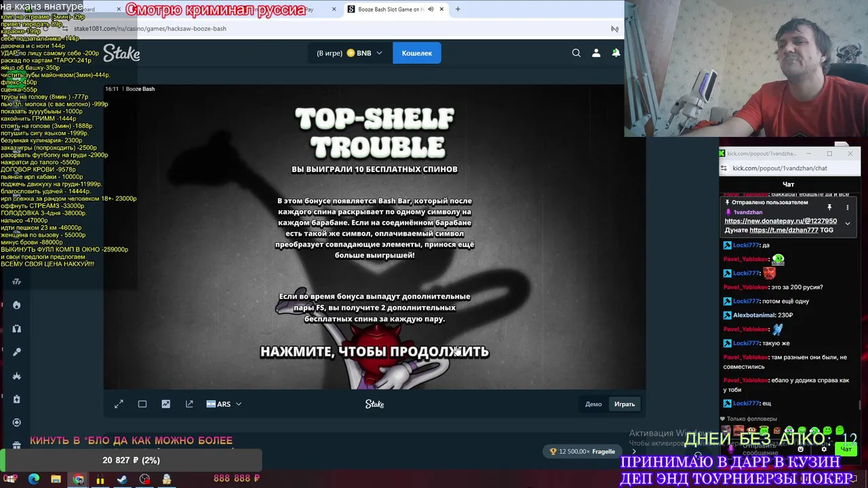
Task: Open a new browser tab
Action: [458, 9]
